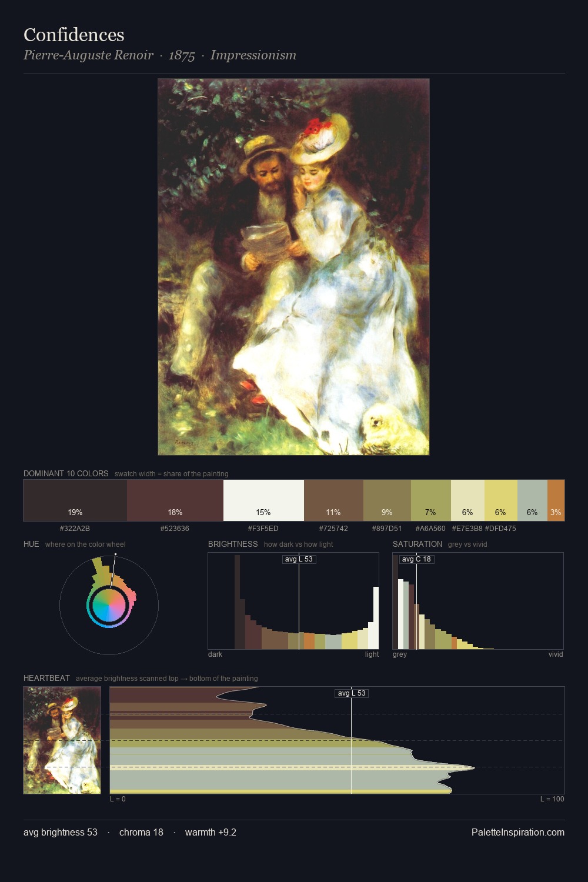Image resolution: width=588 pixels, height=882 pixels.
Task: Open the large Confidences painting image
Action: (x=293, y=267)
